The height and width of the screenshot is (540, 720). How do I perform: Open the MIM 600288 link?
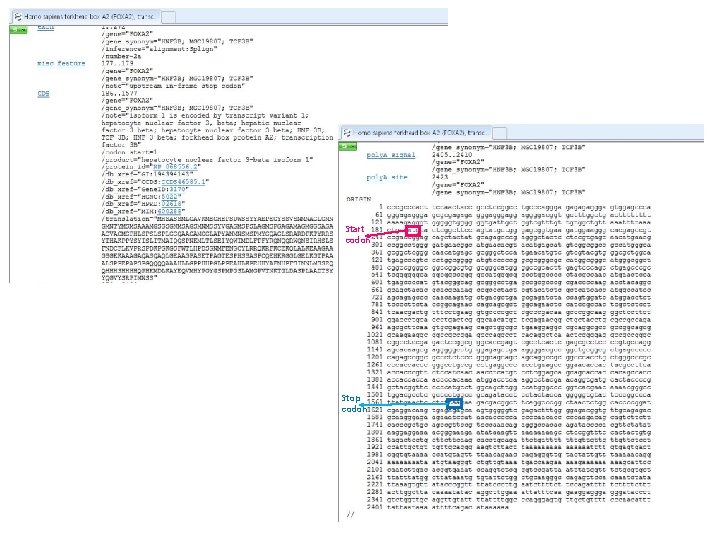(169, 212)
